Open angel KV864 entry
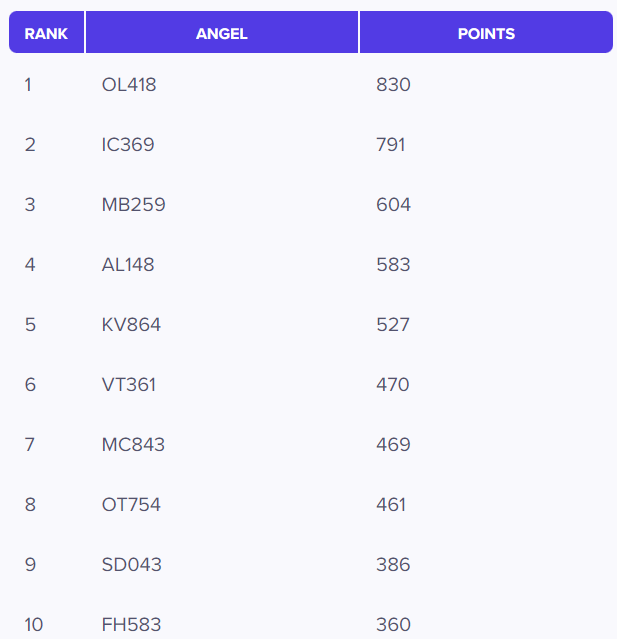Image resolution: width=617 pixels, height=639 pixels. 131,325
